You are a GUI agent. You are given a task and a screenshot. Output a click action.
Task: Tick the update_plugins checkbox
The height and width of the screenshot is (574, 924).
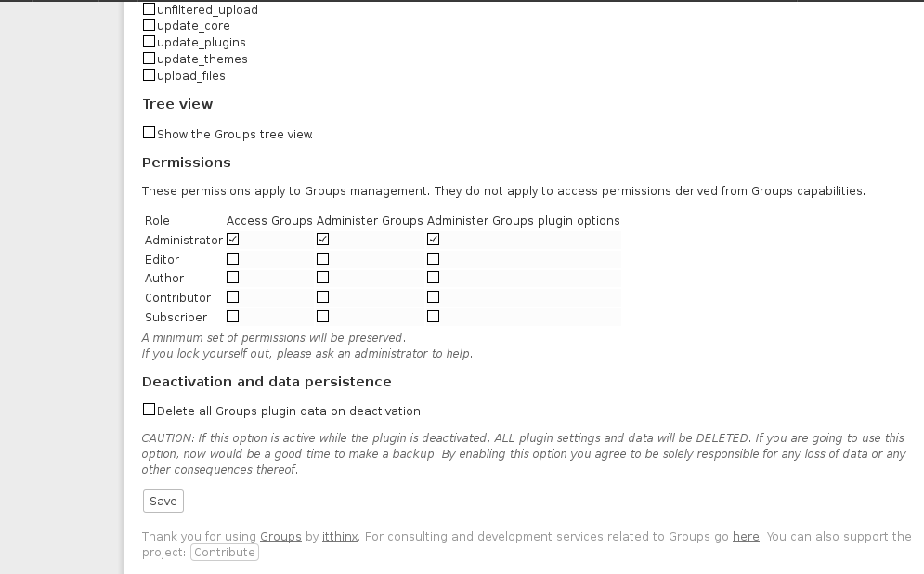pos(150,41)
